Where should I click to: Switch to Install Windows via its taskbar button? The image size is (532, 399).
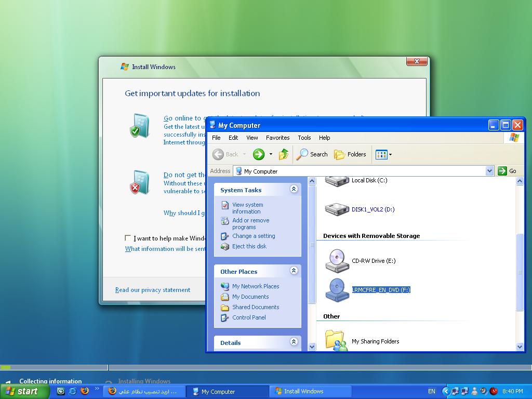click(311, 392)
